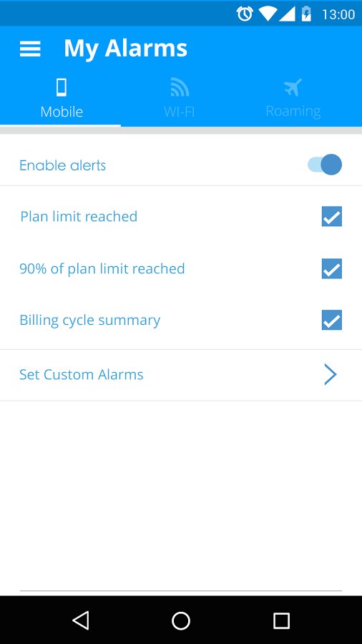The width and height of the screenshot is (362, 644).
Task: Open the hamburger navigation menu
Action: 30,49
